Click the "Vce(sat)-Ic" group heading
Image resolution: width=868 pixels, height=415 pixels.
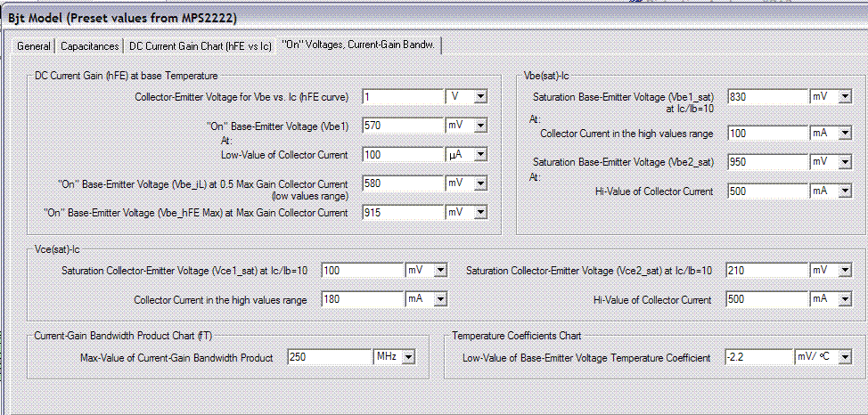coord(57,249)
